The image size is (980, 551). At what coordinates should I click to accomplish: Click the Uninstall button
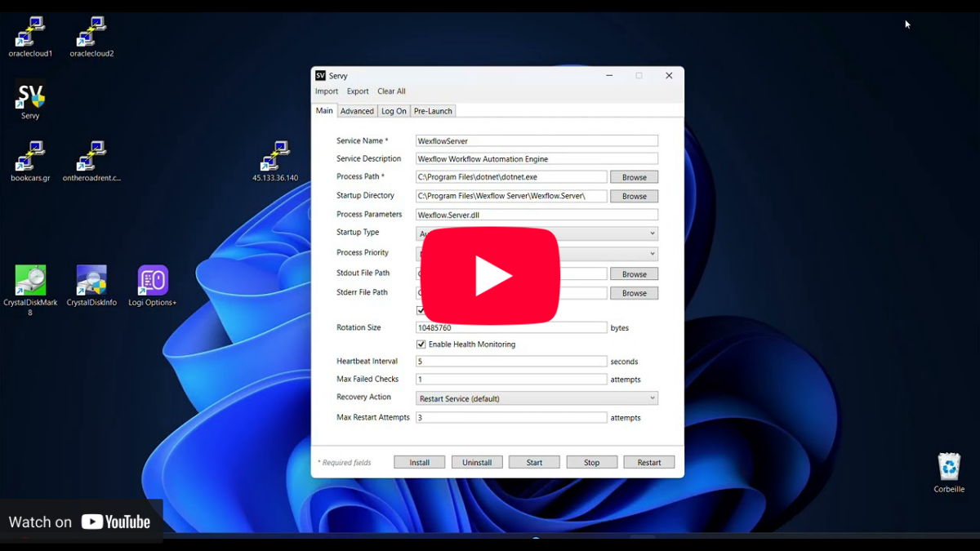point(477,462)
